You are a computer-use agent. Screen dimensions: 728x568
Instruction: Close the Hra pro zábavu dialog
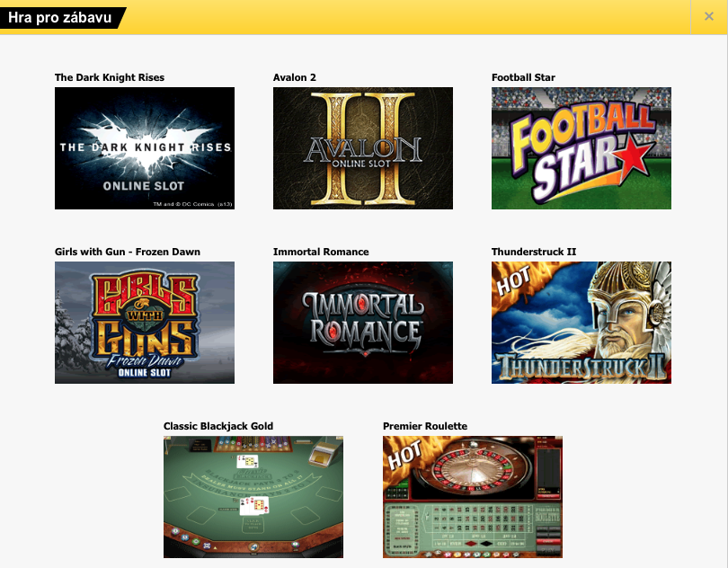pos(709,17)
